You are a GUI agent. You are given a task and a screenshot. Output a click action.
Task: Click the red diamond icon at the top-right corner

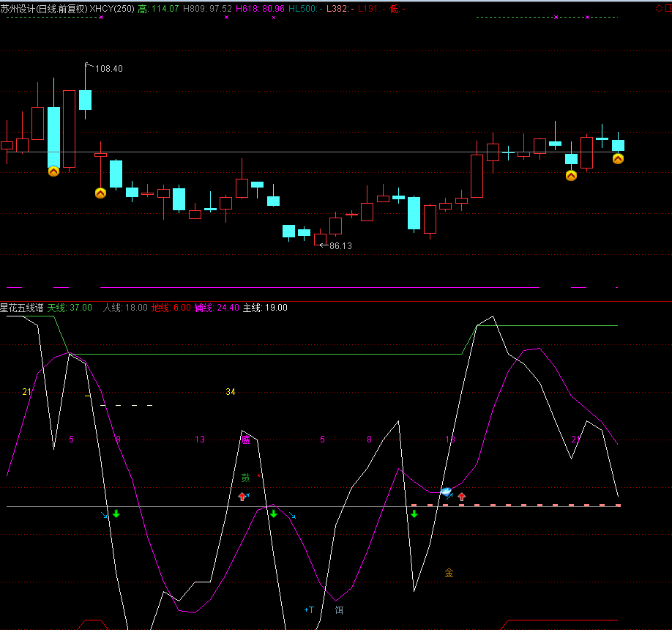coord(659,8)
